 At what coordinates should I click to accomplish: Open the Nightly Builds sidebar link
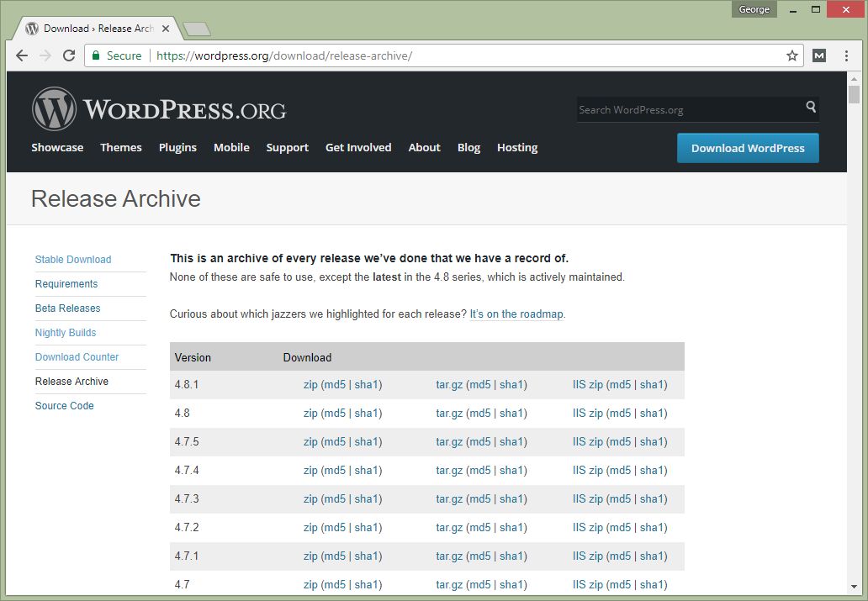pyautogui.click(x=66, y=333)
